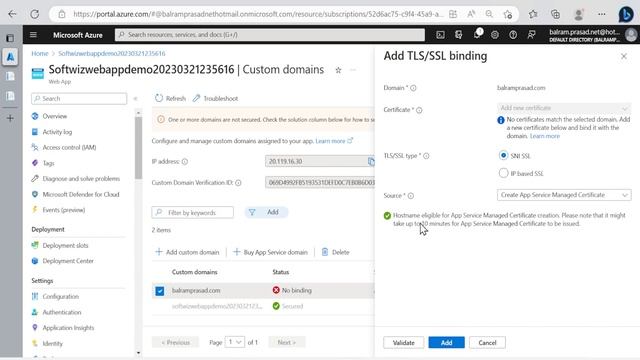Show info tooltip for Domain field
The image size is (640, 360).
pos(413,88)
